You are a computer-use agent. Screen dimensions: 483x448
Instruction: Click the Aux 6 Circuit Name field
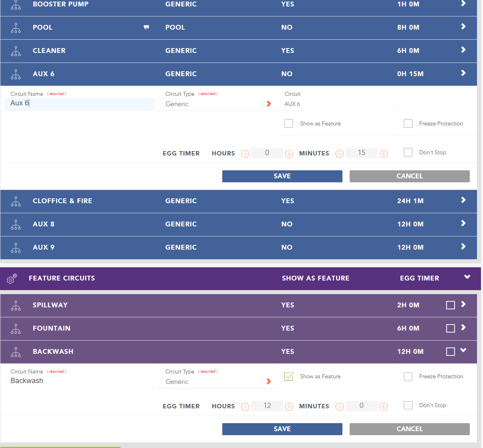pos(80,103)
